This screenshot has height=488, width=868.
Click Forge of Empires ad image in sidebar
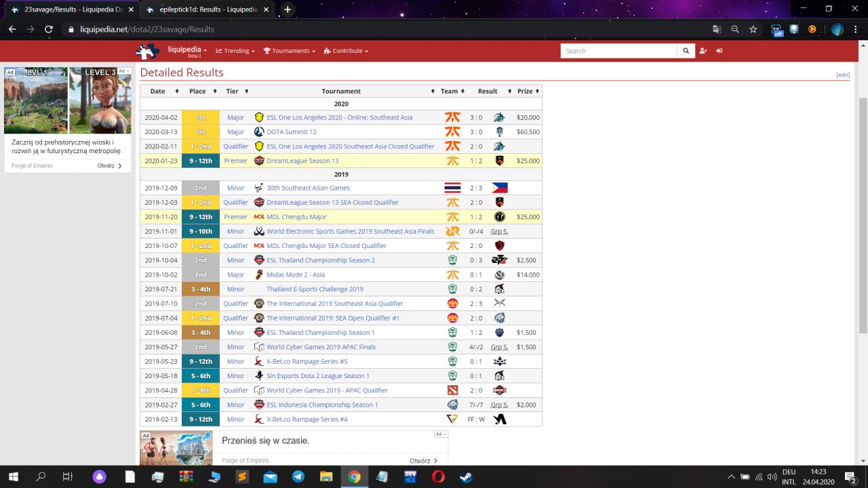(x=68, y=100)
